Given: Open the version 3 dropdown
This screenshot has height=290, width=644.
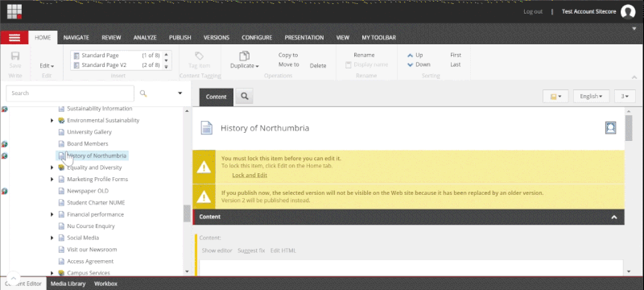Looking at the screenshot, I should click(x=625, y=96).
